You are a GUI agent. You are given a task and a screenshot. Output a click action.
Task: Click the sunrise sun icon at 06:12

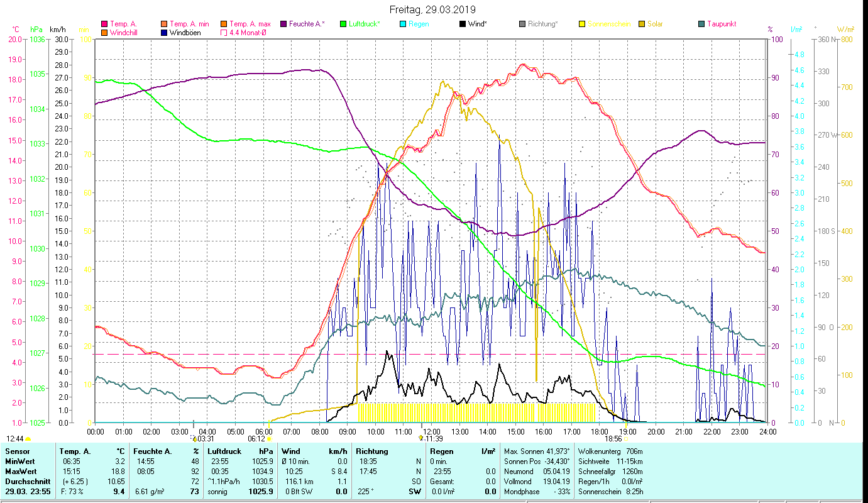coord(270,438)
